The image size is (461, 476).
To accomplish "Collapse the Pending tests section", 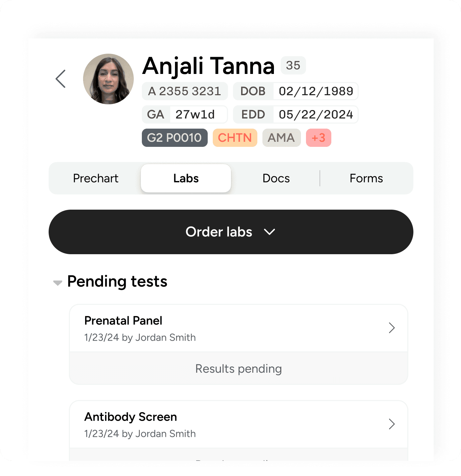I will (57, 283).
